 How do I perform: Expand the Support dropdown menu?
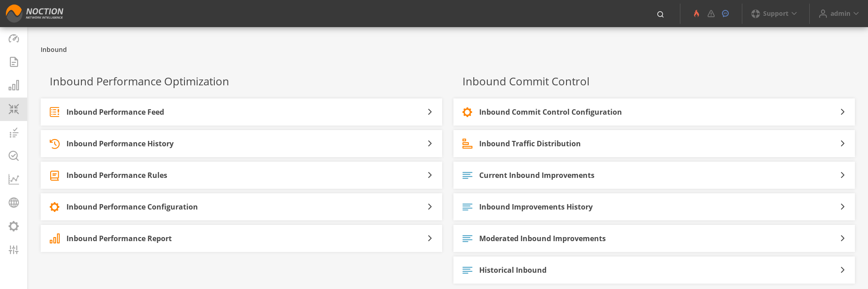point(774,14)
